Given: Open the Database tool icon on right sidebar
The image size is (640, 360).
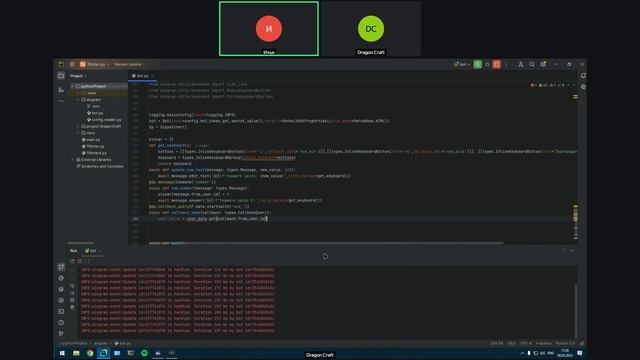Looking at the screenshot, I should click(x=583, y=87).
